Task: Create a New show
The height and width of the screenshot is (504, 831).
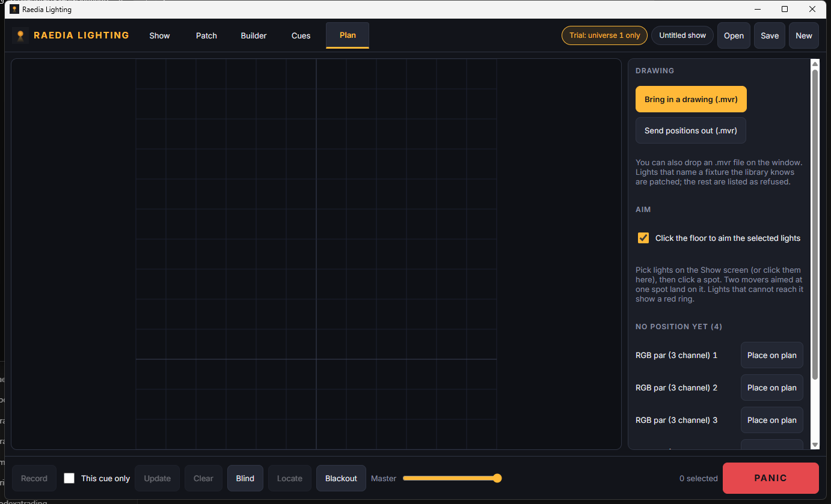Action: [x=804, y=35]
